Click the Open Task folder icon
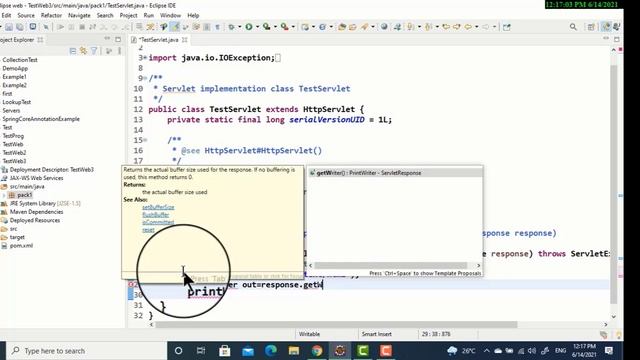 coord(353,27)
